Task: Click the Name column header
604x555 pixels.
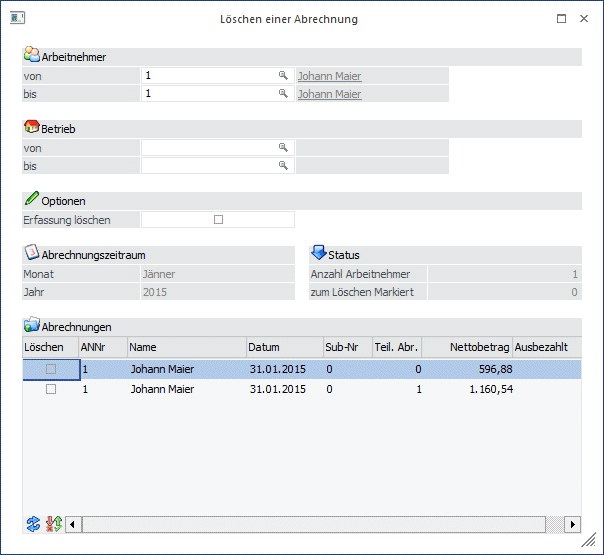Action: [186, 347]
